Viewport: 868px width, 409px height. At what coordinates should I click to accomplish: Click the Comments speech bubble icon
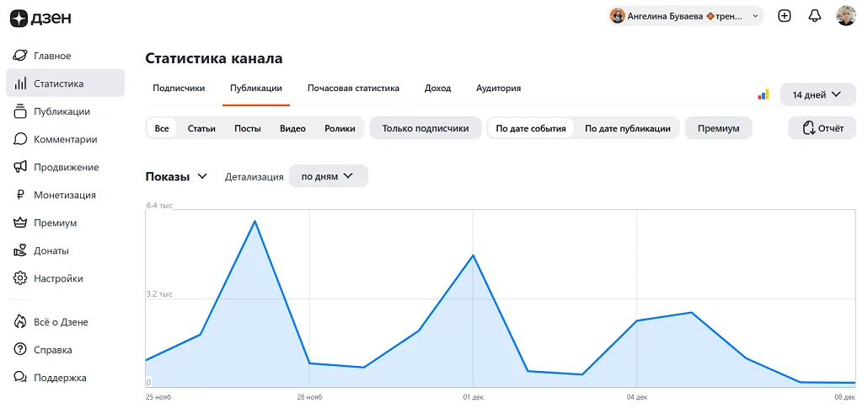coord(20,139)
